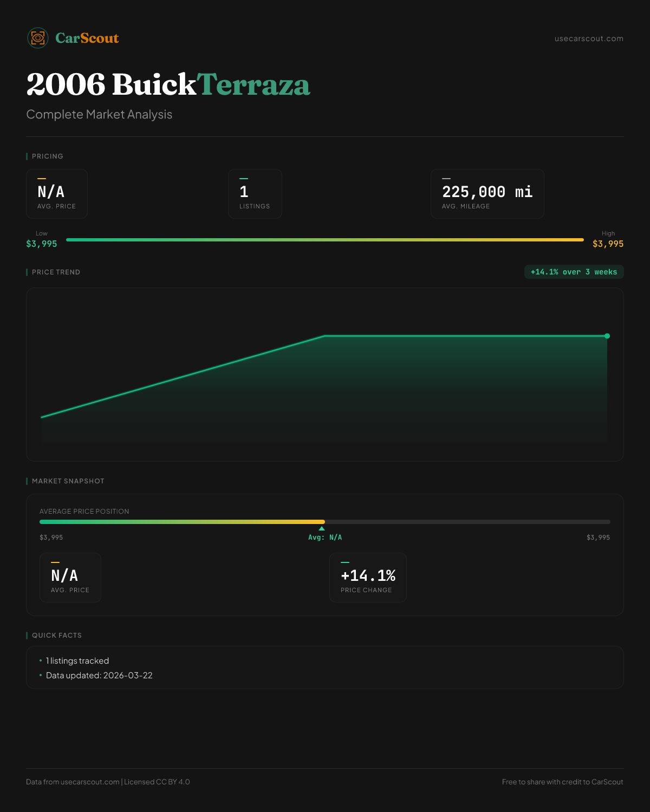Click the Low $3,995 price label
The image size is (650, 812).
point(42,244)
